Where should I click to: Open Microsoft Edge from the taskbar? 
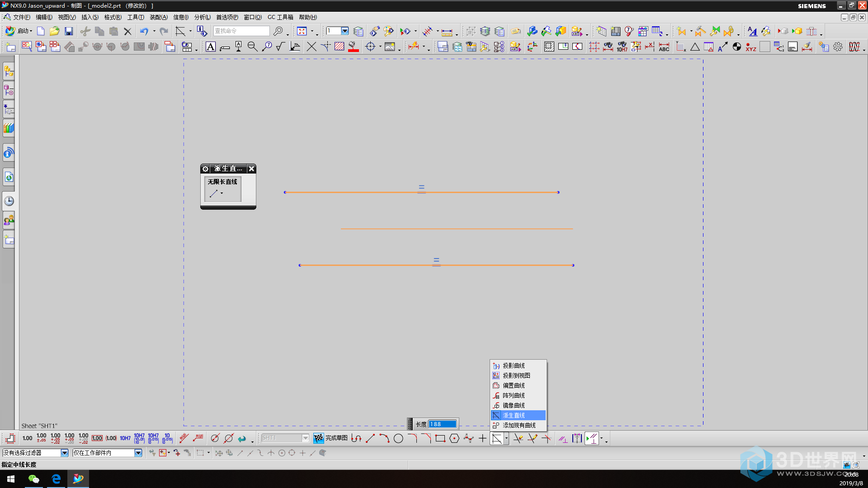pos(56,479)
